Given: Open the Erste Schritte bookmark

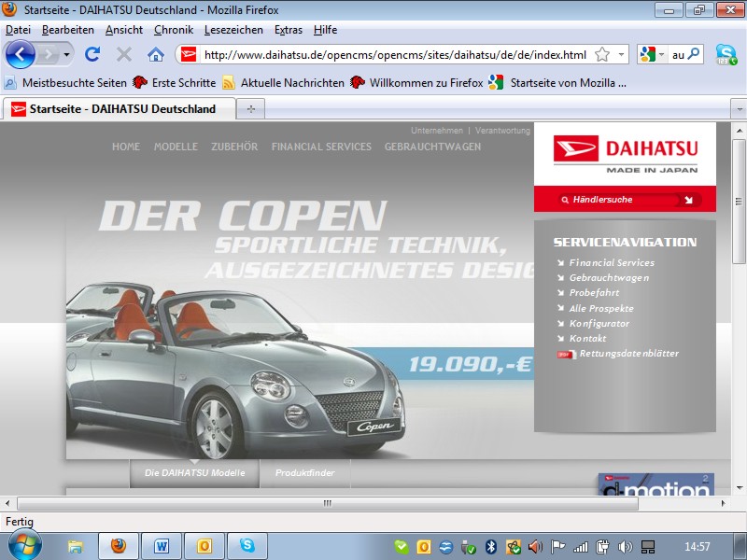Looking at the screenshot, I should [175, 83].
